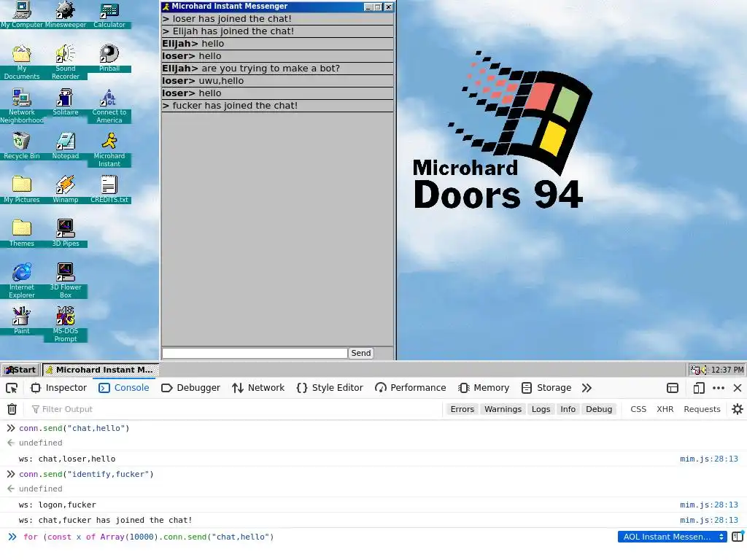Open the Calculator desktop icon
Image resolution: width=747 pixels, height=560 pixels.
tap(109, 15)
